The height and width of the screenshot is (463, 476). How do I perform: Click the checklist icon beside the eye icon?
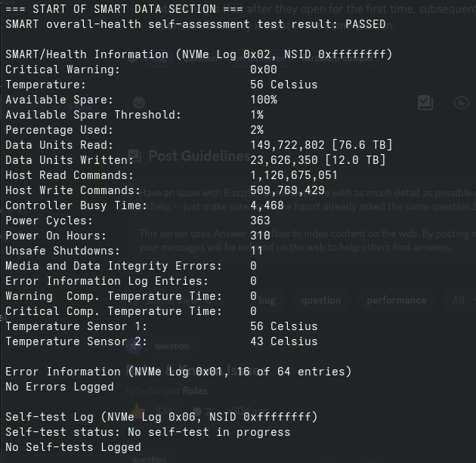pos(425,103)
